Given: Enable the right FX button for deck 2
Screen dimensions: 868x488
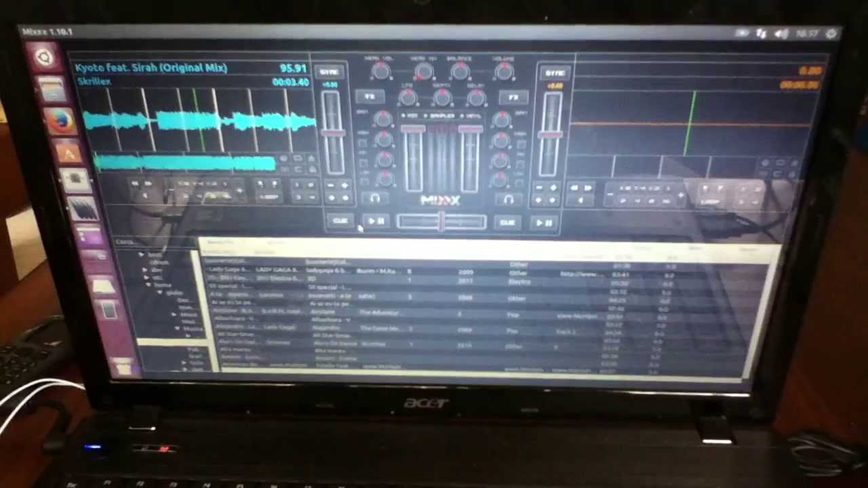Looking at the screenshot, I should click(513, 98).
